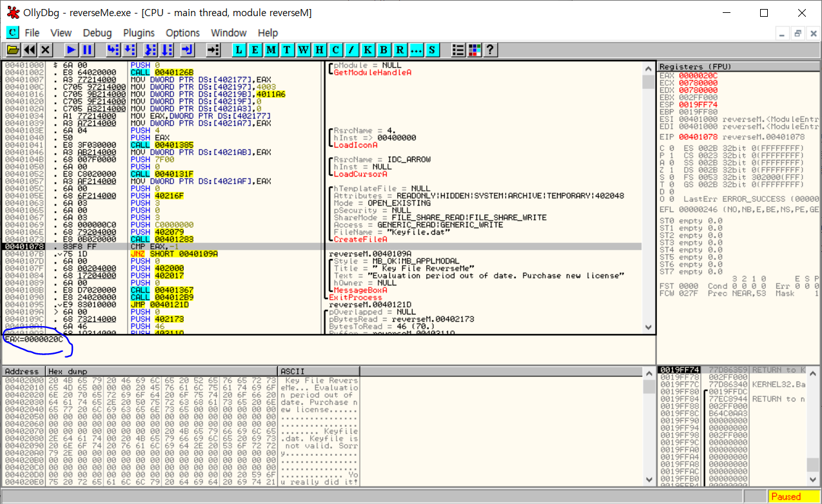Select the CMP EAX,-1 instruction line

coord(322,247)
